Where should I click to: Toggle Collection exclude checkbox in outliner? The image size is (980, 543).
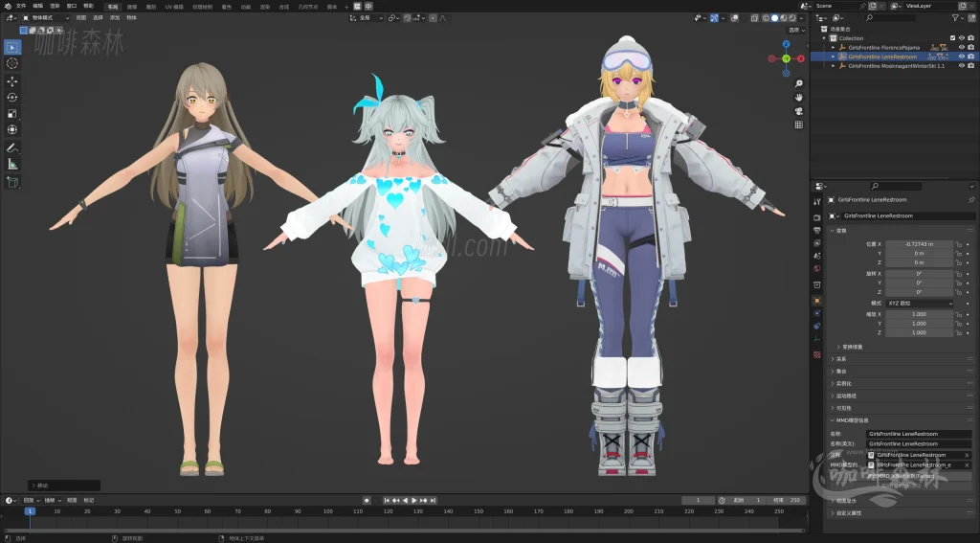click(952, 38)
